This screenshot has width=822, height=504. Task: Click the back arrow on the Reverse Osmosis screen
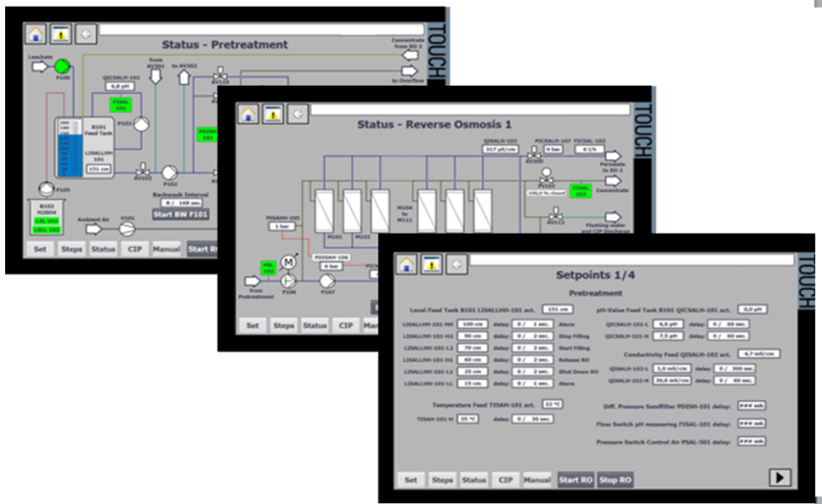tap(297, 114)
